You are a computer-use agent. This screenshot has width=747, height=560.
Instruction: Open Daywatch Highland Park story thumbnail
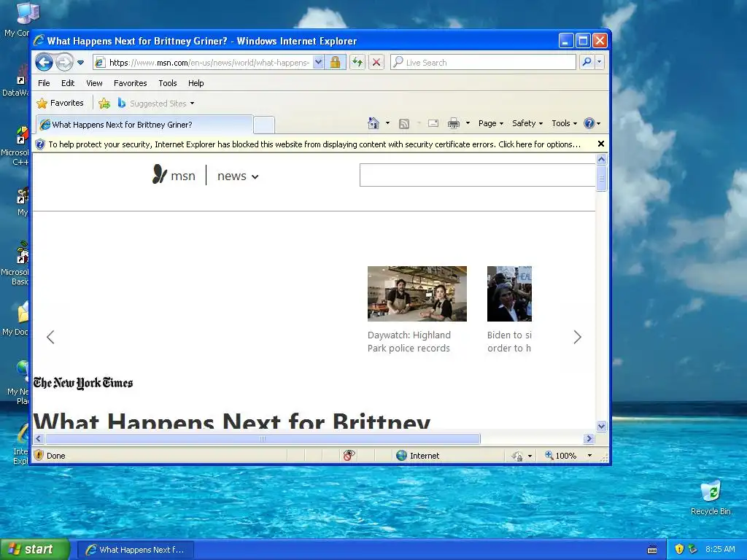coord(417,293)
